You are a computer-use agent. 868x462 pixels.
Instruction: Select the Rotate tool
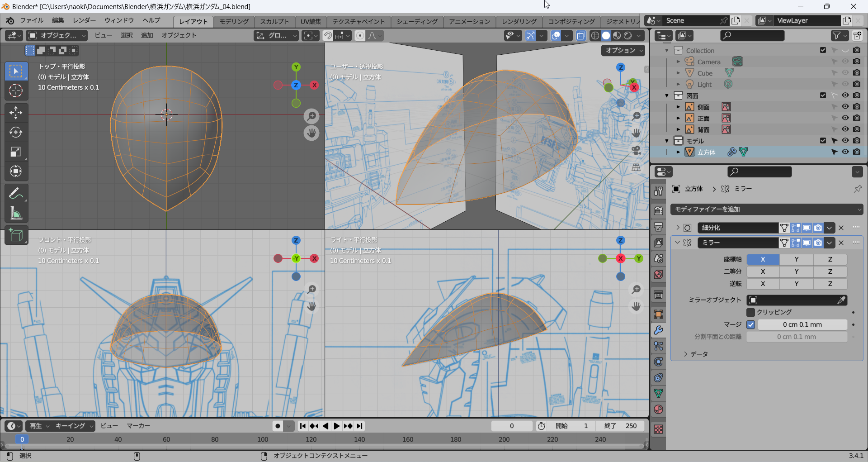pyautogui.click(x=16, y=132)
